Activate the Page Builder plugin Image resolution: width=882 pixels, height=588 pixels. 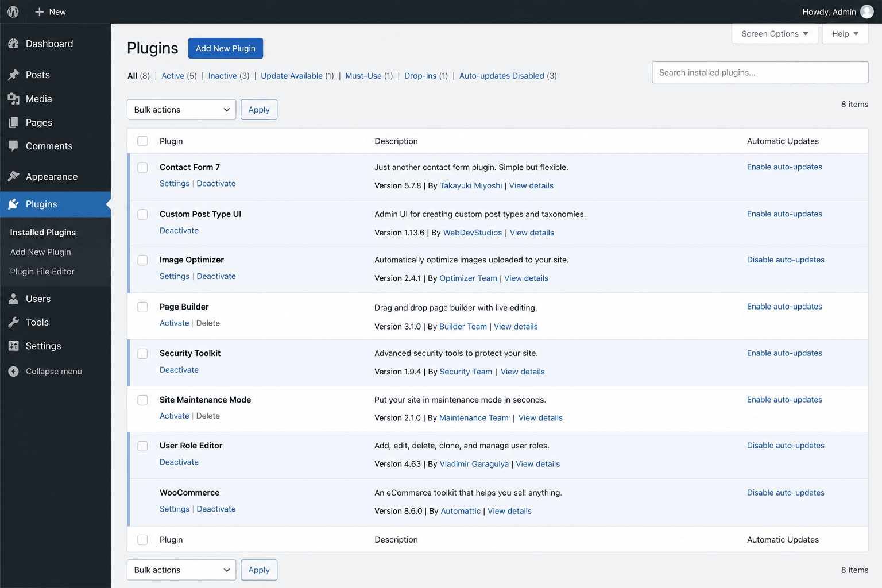(x=175, y=323)
